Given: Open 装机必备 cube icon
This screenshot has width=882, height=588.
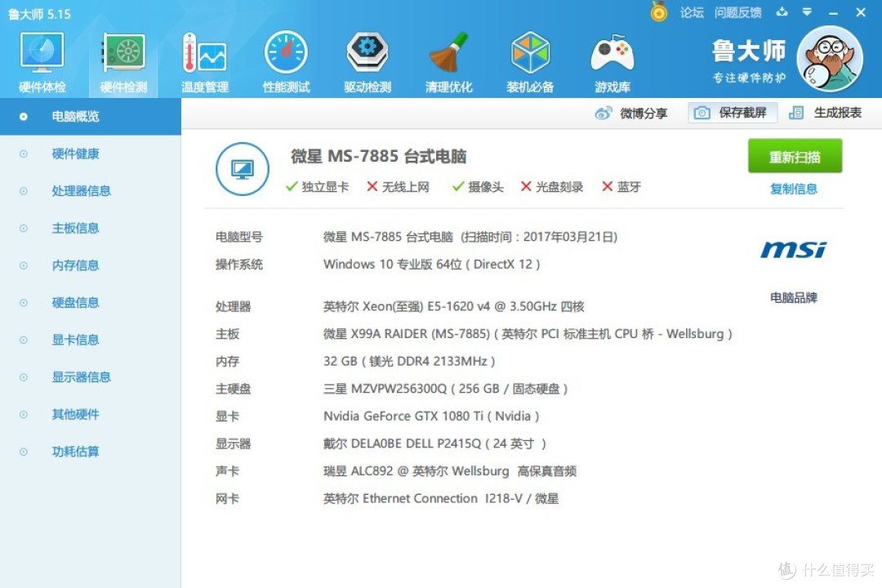Looking at the screenshot, I should click(530, 62).
